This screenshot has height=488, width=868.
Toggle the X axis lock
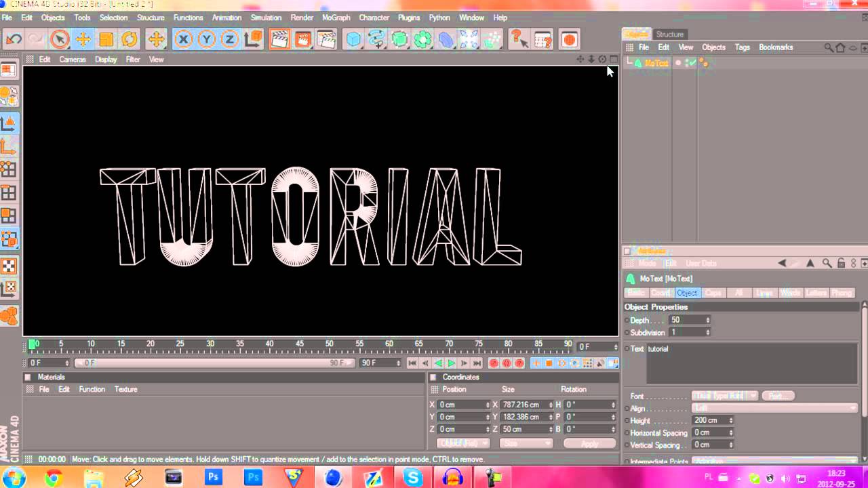(x=183, y=39)
